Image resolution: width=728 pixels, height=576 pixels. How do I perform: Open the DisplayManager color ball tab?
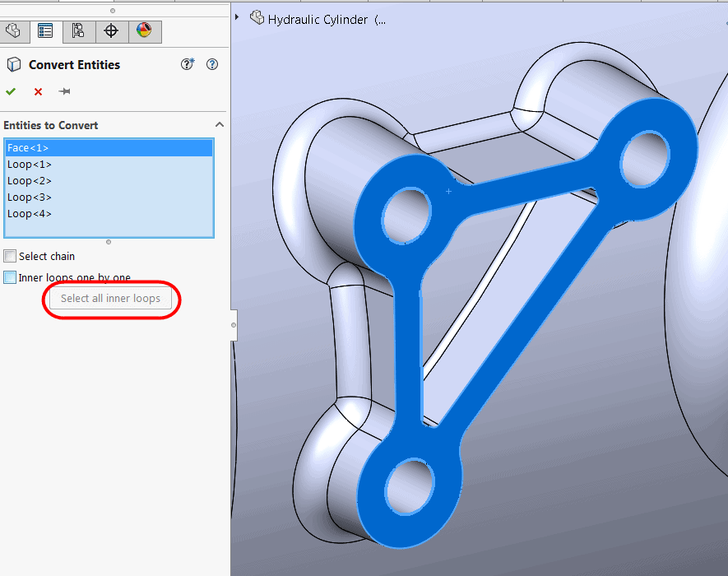tap(144, 31)
